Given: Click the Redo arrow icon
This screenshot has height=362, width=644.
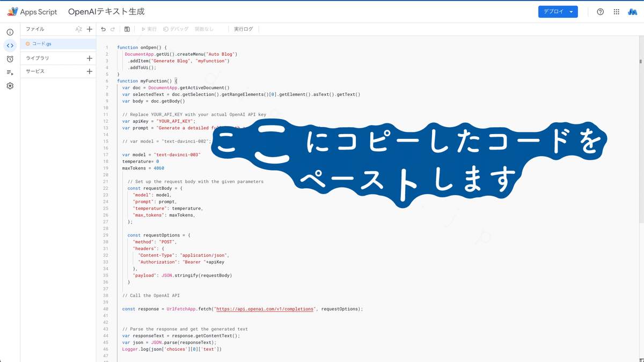Looking at the screenshot, I should [113, 29].
